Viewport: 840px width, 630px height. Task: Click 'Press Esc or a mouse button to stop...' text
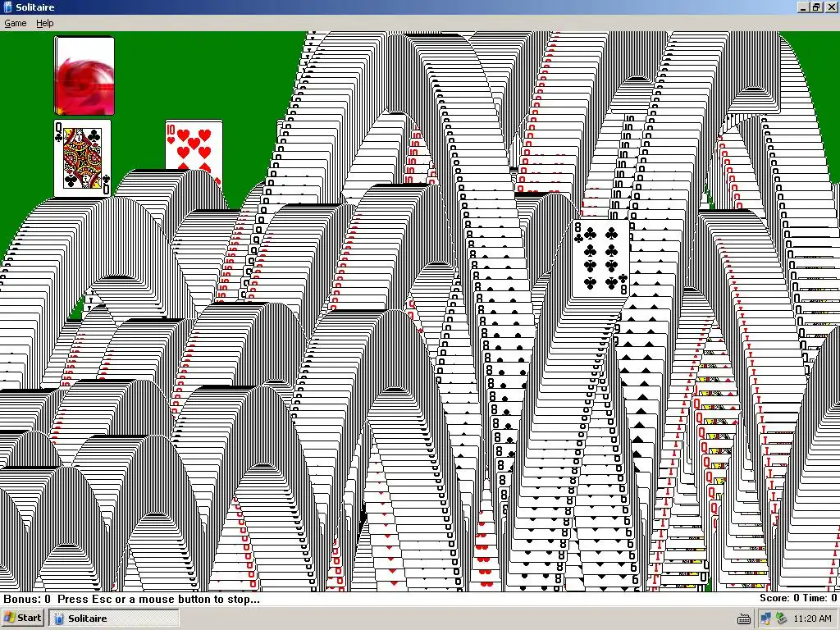158,599
